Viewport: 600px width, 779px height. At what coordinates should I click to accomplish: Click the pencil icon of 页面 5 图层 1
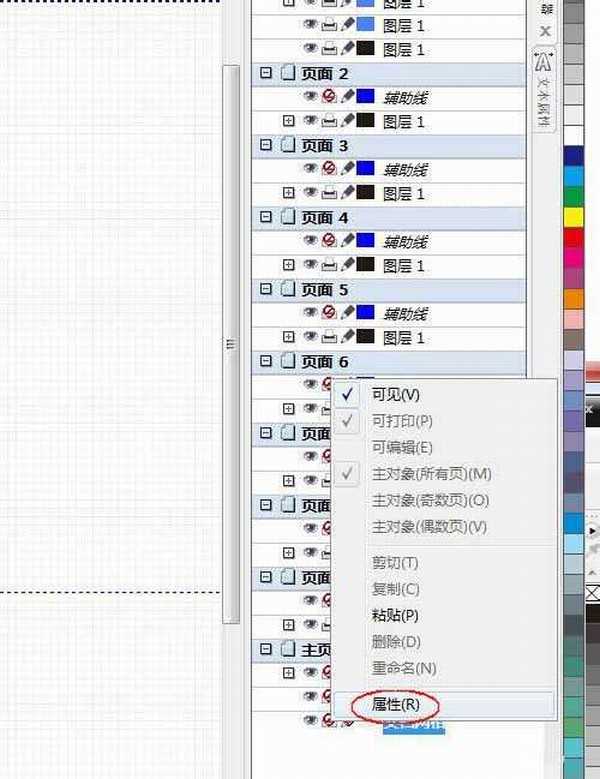point(347,338)
